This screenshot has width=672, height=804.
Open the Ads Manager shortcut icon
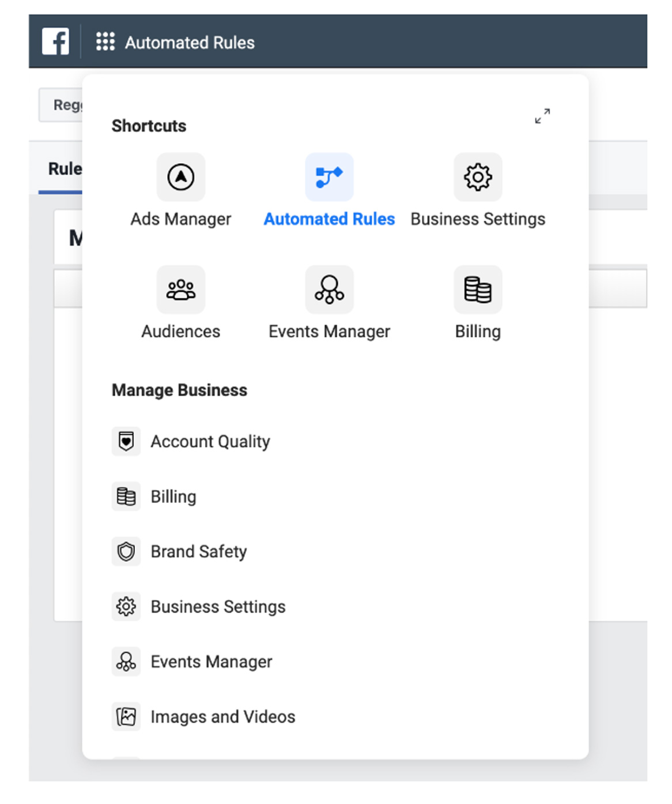pyautogui.click(x=180, y=177)
